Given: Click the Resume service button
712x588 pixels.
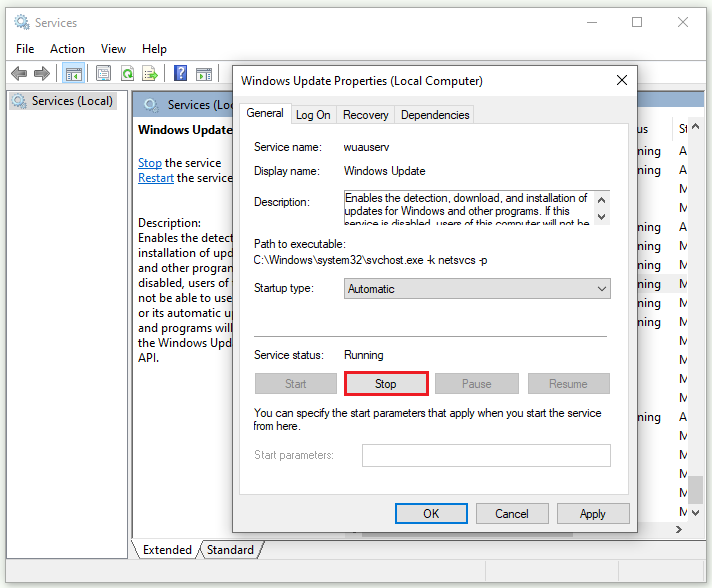Looking at the screenshot, I should coord(569,384).
